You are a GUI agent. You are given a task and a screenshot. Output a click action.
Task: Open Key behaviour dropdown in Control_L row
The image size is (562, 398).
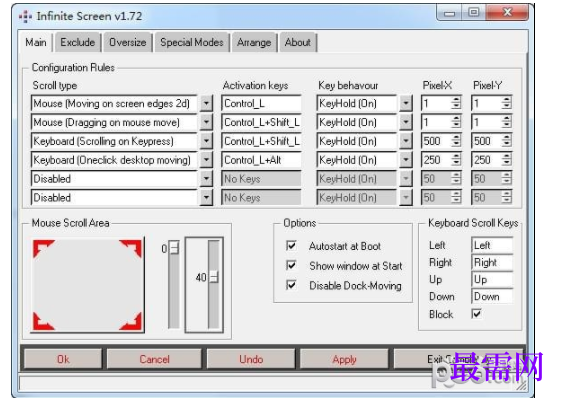[x=405, y=104]
